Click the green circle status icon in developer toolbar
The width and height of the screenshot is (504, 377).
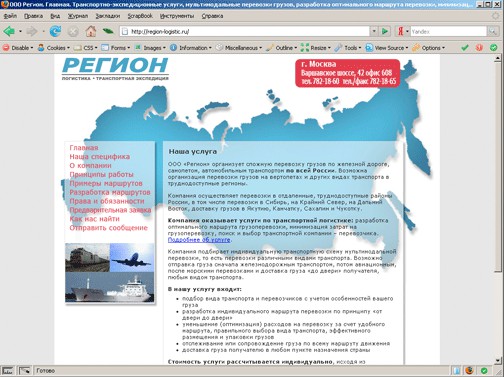[x=494, y=48]
